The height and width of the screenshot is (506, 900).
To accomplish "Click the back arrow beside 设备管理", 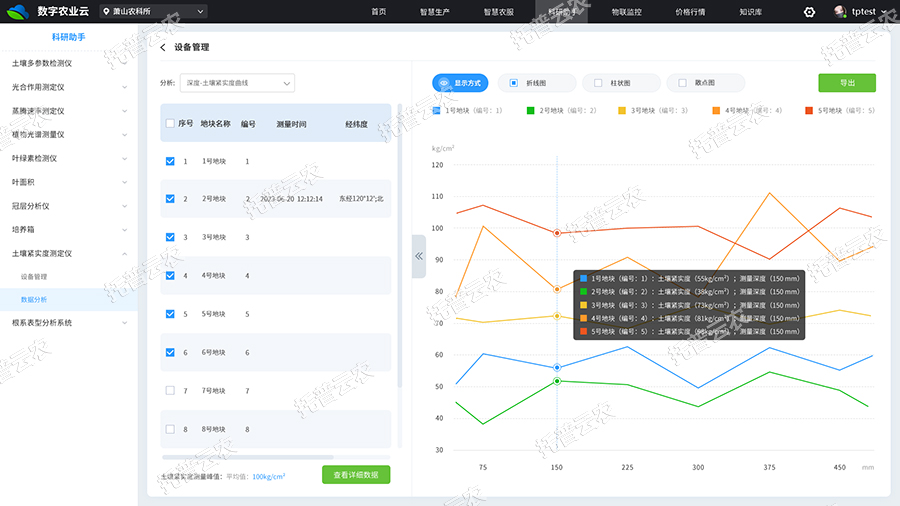I will [x=163, y=48].
